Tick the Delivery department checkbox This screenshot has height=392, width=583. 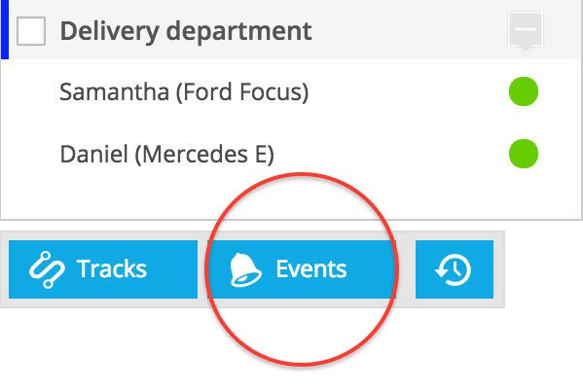[31, 31]
